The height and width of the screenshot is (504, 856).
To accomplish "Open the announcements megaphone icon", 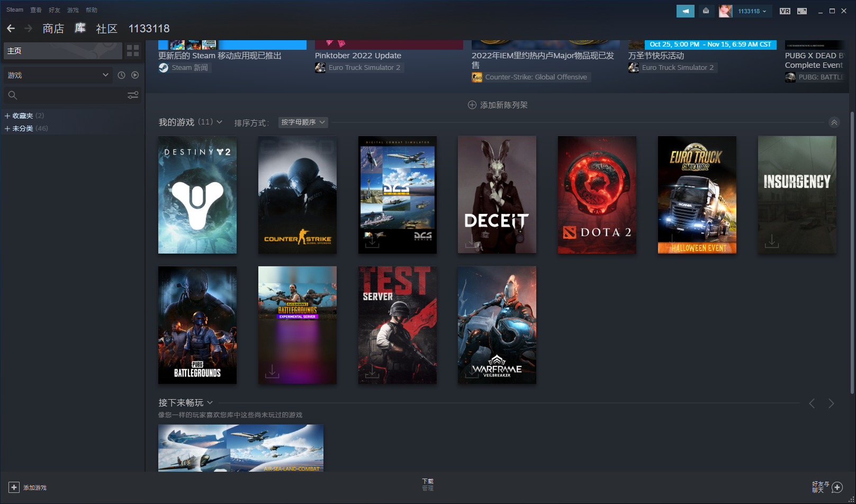I will coord(685,11).
